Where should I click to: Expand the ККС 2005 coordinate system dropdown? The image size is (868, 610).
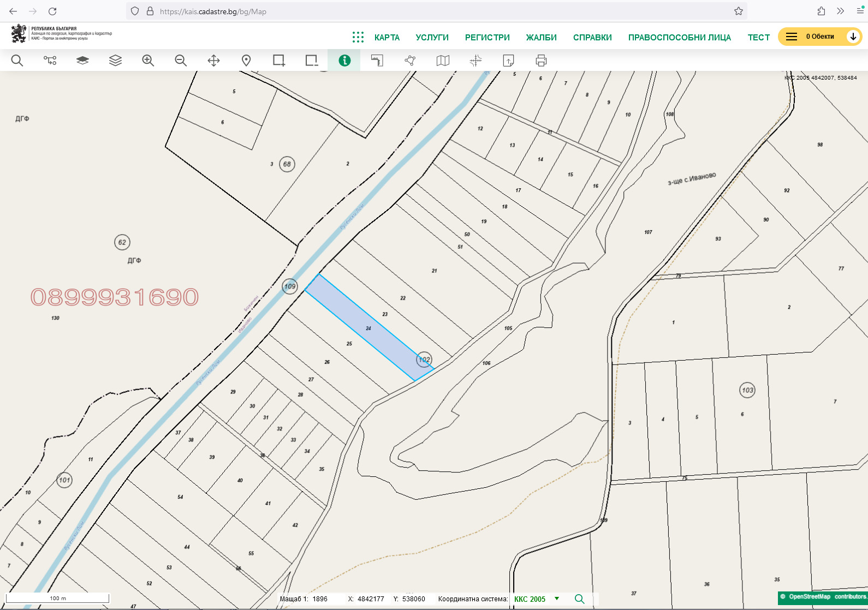pos(557,599)
